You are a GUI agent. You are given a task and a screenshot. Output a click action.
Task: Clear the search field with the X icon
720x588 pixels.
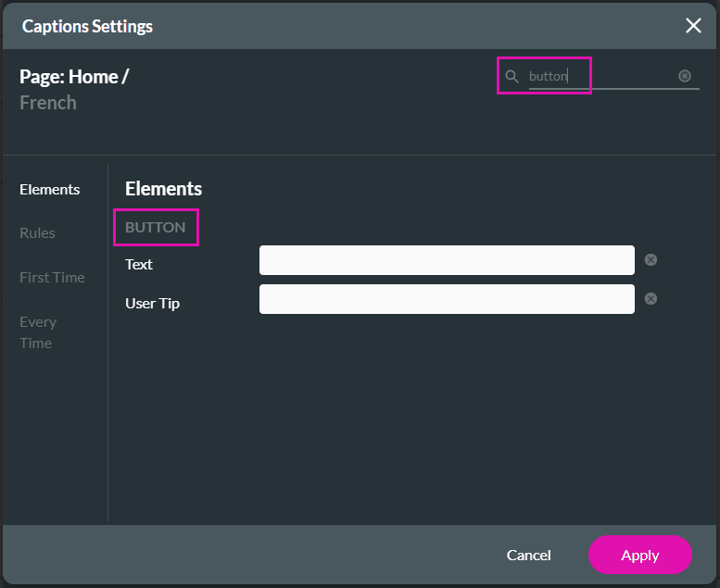click(x=685, y=76)
